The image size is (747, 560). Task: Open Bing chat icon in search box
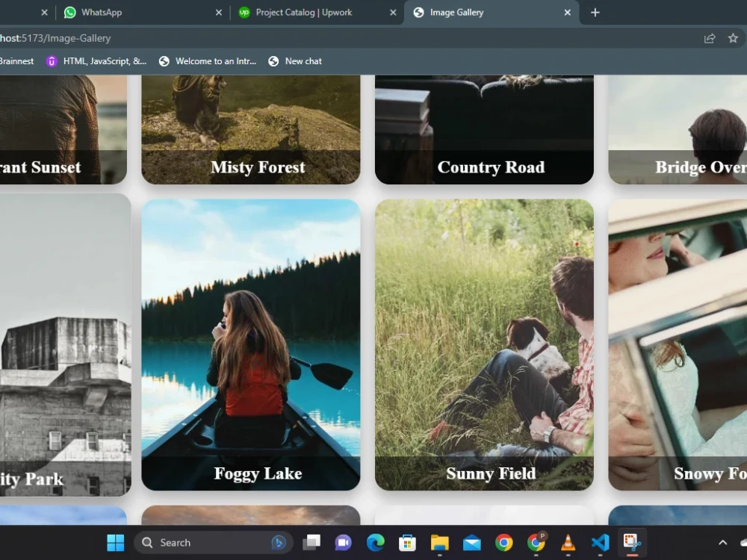(x=279, y=542)
